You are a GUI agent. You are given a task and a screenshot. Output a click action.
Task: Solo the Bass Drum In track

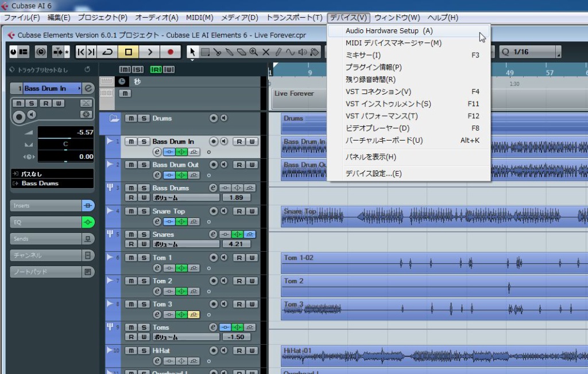(x=144, y=142)
